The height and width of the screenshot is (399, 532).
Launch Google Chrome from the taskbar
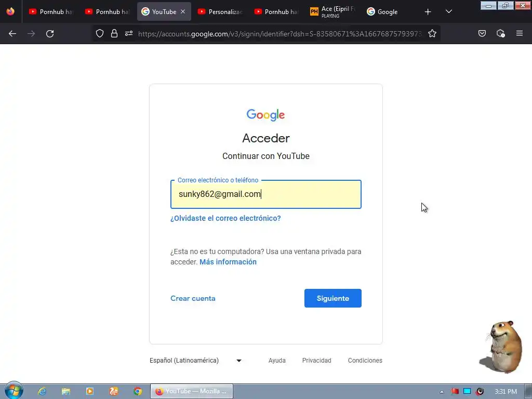[137, 391]
